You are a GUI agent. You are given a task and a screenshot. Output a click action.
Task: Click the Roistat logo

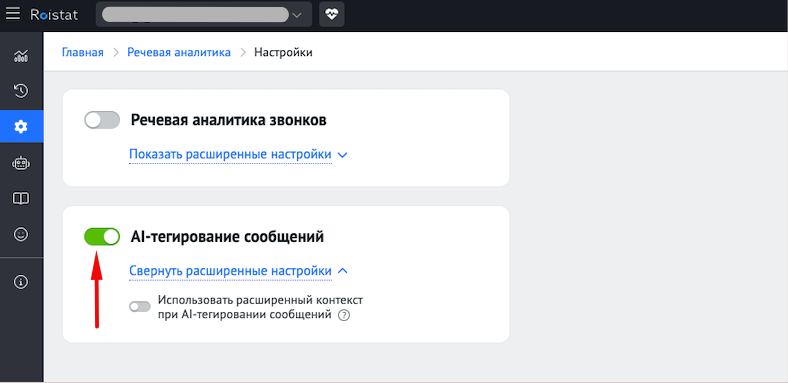pyautogui.click(x=54, y=15)
